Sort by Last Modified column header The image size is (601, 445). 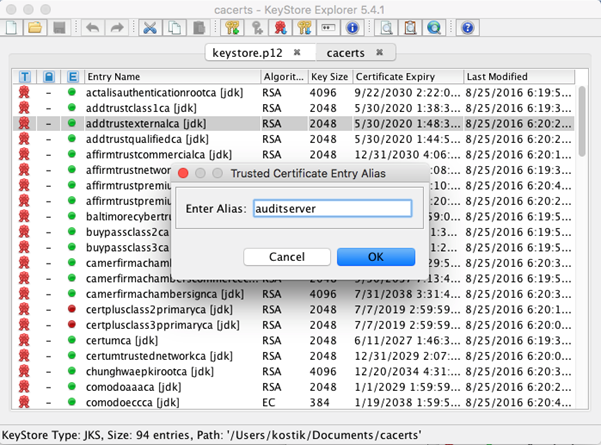pyautogui.click(x=519, y=77)
